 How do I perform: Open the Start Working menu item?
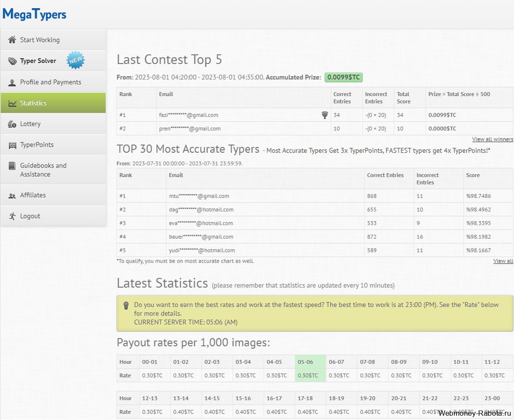[x=53, y=40]
